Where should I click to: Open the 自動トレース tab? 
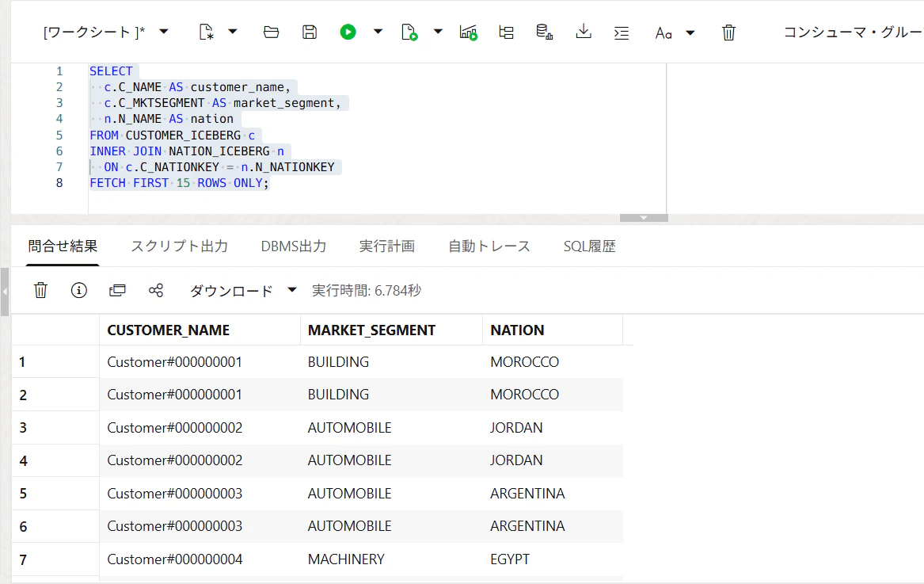tap(489, 246)
